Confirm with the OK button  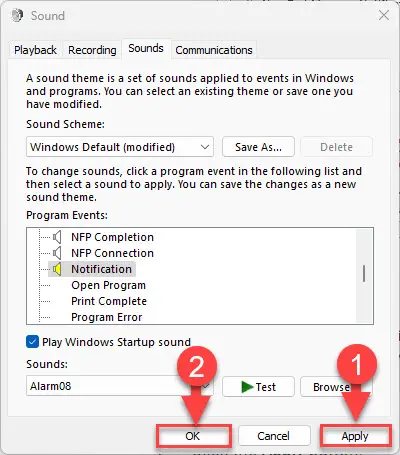193,436
